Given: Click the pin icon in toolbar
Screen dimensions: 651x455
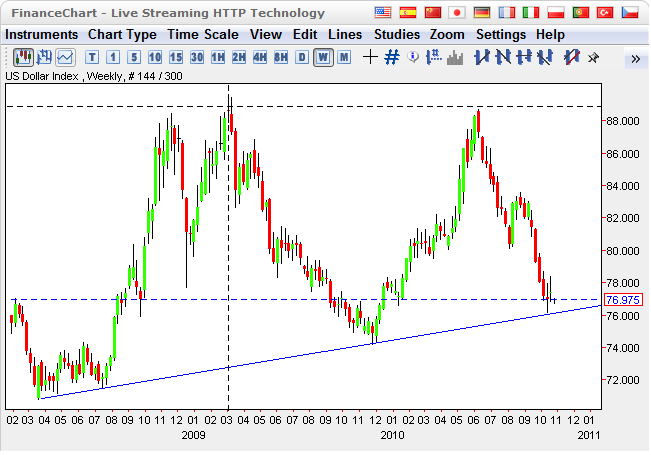Looking at the screenshot, I should (593, 58).
